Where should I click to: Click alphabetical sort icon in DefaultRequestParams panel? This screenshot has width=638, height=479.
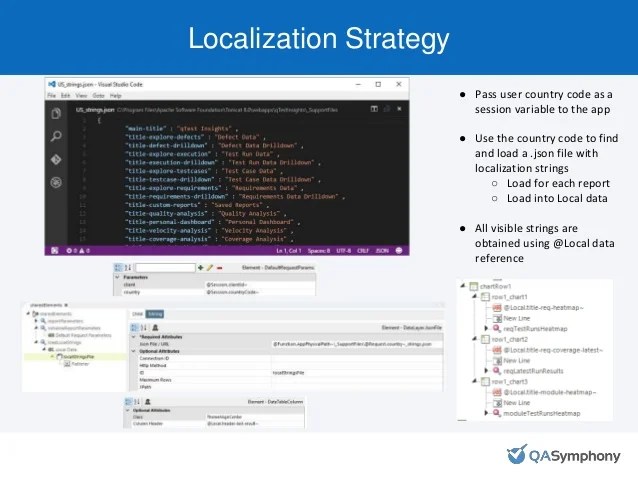(x=128, y=268)
